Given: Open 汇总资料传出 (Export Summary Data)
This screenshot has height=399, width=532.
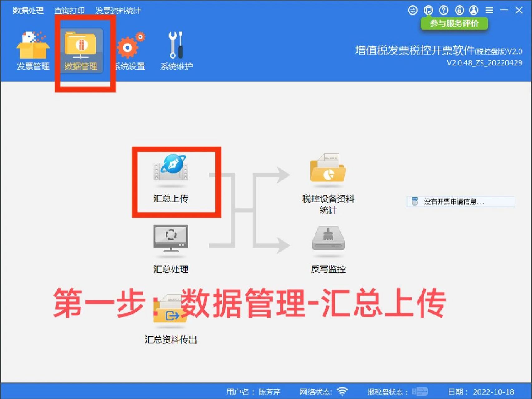Looking at the screenshot, I should coord(171,315).
